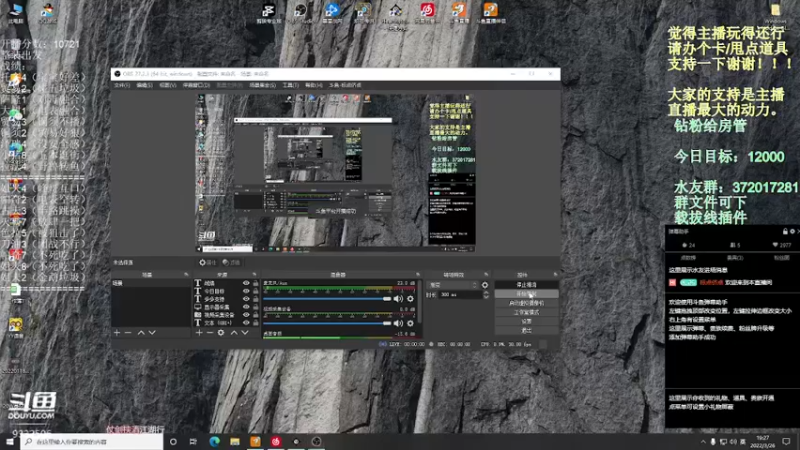800x450 pixels.
Task: Open source properties gear in Sources toolbar
Action: [221, 333]
